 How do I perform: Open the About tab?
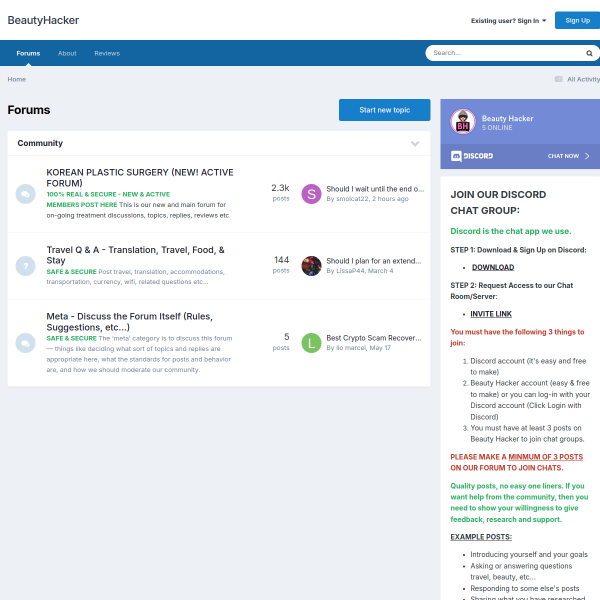click(x=67, y=54)
